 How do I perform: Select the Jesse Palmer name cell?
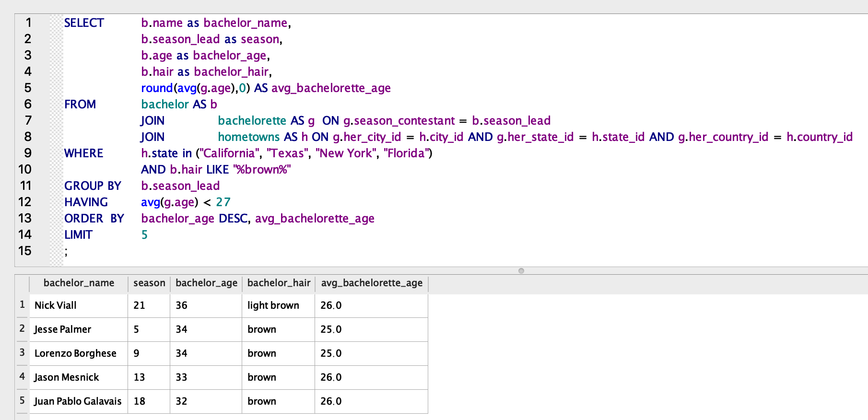coord(79,329)
